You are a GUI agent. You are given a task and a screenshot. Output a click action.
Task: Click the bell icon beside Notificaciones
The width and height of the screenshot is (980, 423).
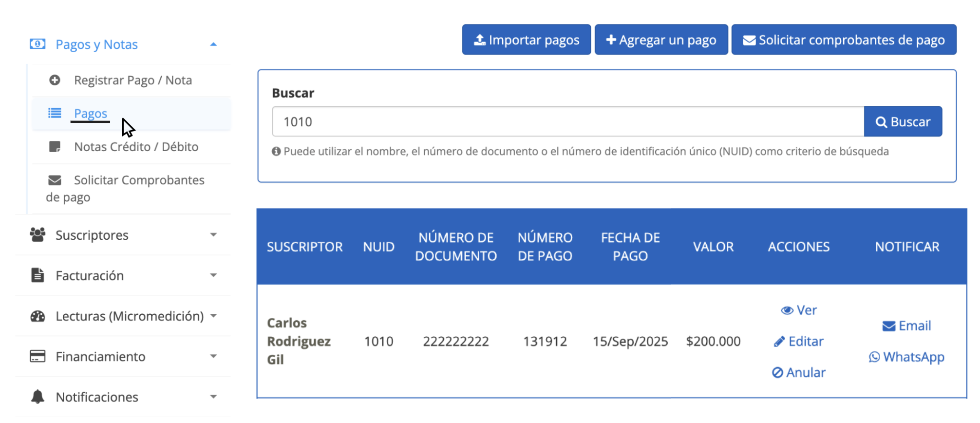38,397
